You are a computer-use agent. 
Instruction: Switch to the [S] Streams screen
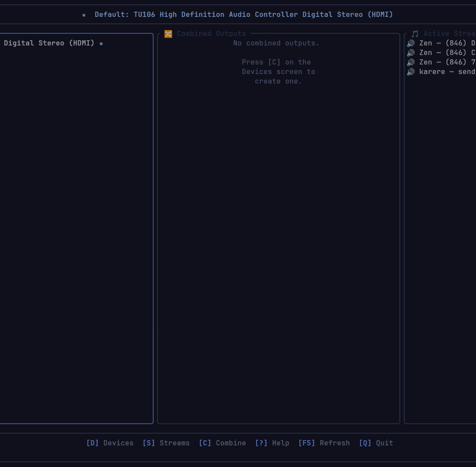click(x=166, y=443)
